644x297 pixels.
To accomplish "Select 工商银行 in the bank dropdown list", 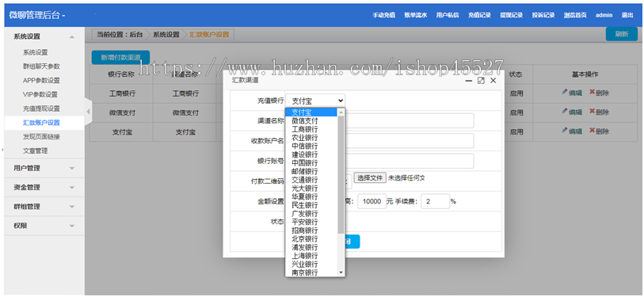I will click(x=311, y=129).
